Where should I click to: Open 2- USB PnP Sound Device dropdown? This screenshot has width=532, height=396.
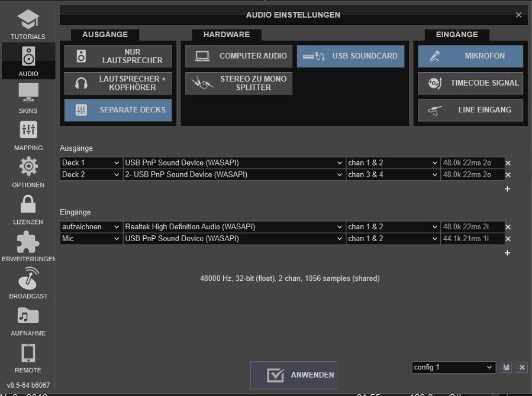(x=234, y=175)
